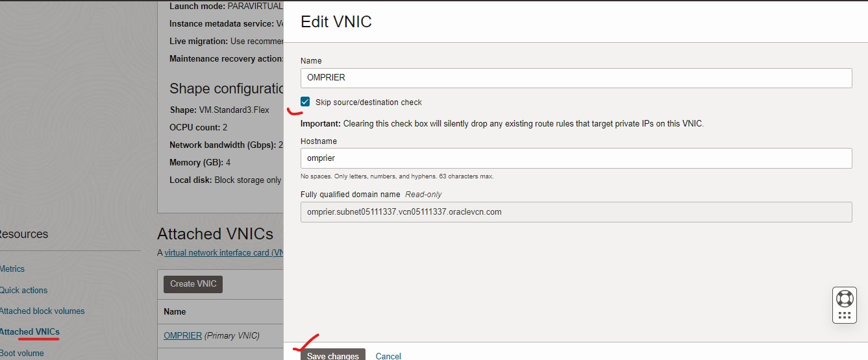This screenshot has height=360, width=868.
Task: Click the six-dot grip below the lifebuoy
Action: tap(844, 315)
